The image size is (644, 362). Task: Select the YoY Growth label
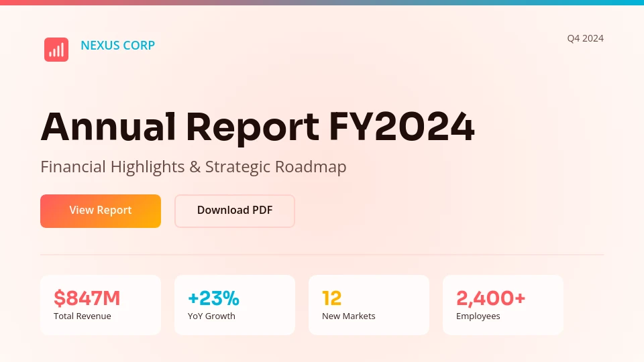click(211, 316)
